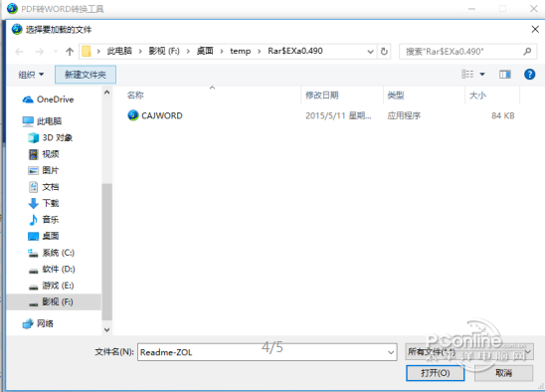Click the 新建文件夹 button
The height and width of the screenshot is (392, 545).
click(x=86, y=75)
